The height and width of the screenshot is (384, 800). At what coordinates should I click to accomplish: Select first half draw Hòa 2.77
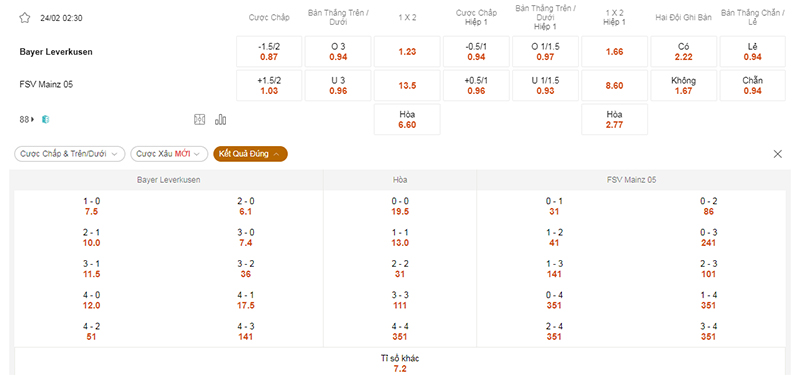click(614, 119)
